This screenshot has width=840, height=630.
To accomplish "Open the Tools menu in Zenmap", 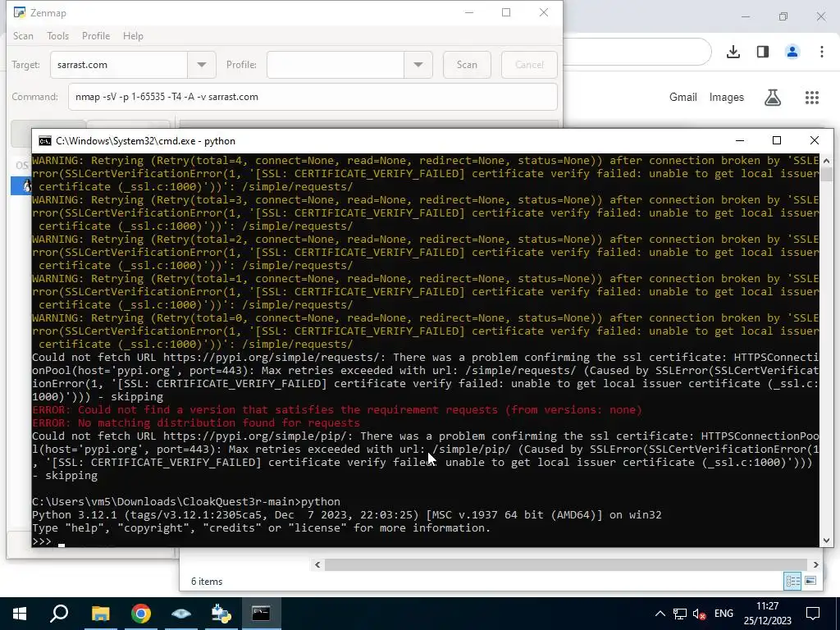I will click(58, 36).
